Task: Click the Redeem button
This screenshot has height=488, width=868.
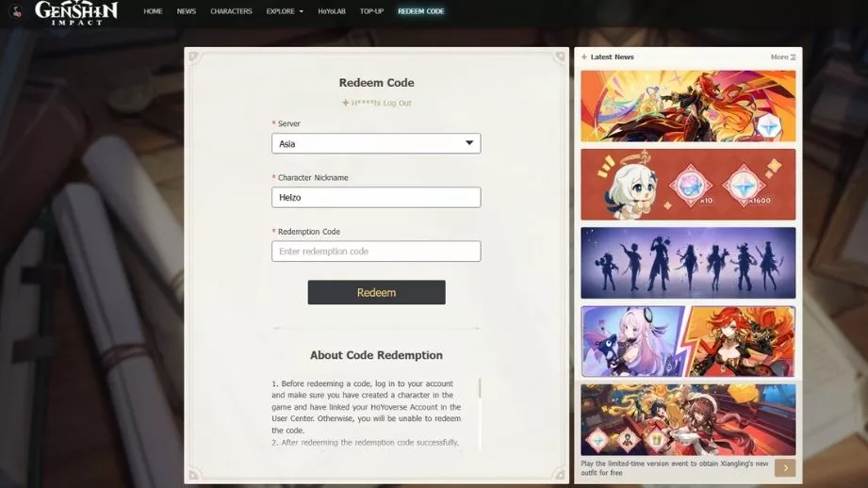Action: pos(376,292)
